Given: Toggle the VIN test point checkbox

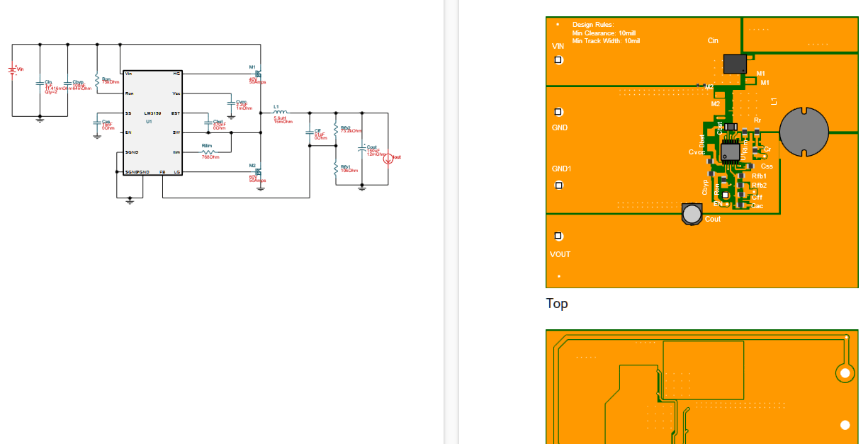Looking at the screenshot, I should coord(558,60).
